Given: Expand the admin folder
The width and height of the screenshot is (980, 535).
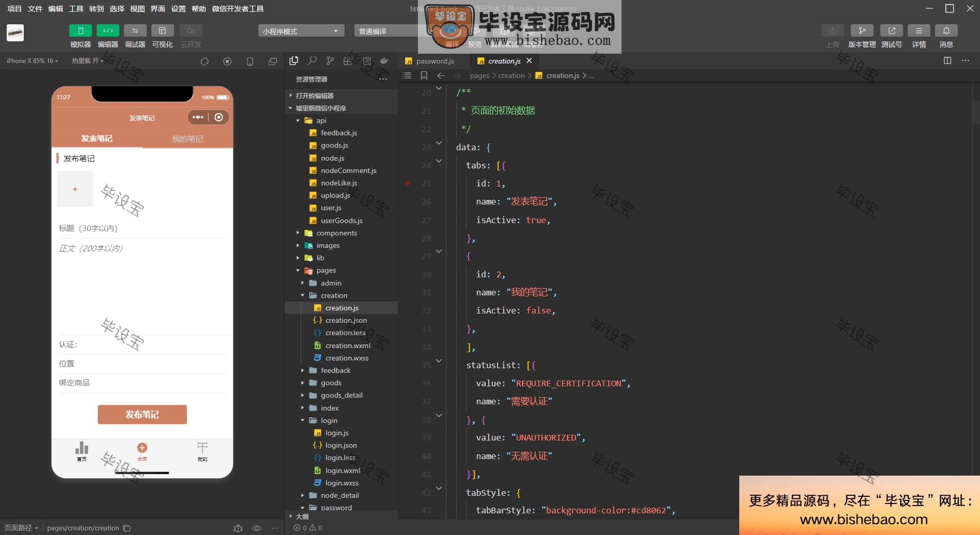Looking at the screenshot, I should [x=341, y=283].
